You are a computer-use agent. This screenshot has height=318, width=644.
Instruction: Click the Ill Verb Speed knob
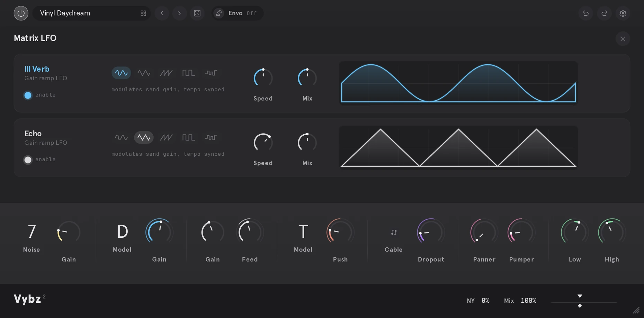[263, 78]
